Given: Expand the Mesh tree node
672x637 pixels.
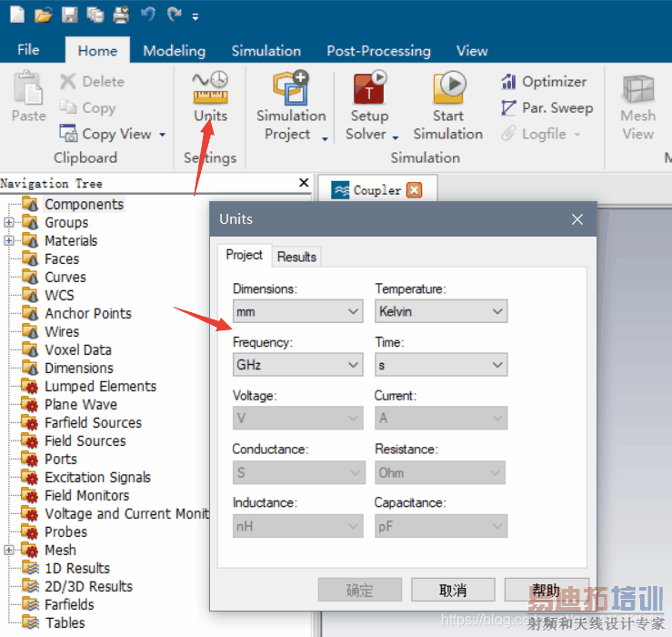Looking at the screenshot, I should coord(8,550).
